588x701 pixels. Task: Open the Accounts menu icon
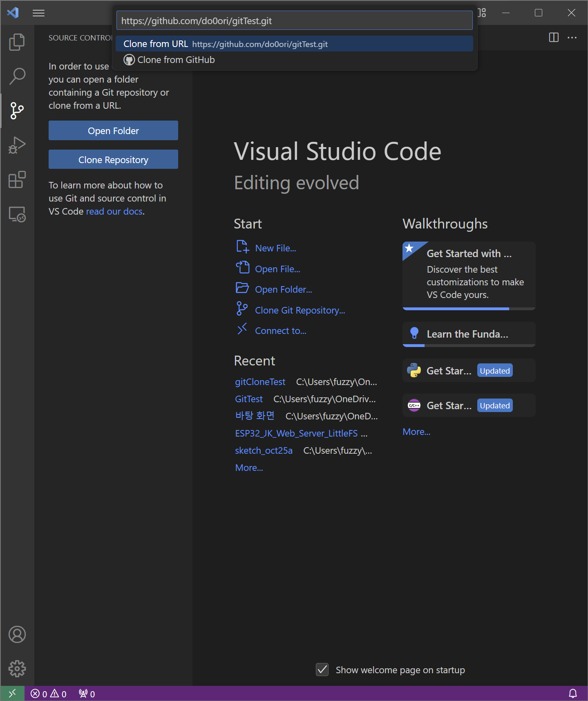17,634
